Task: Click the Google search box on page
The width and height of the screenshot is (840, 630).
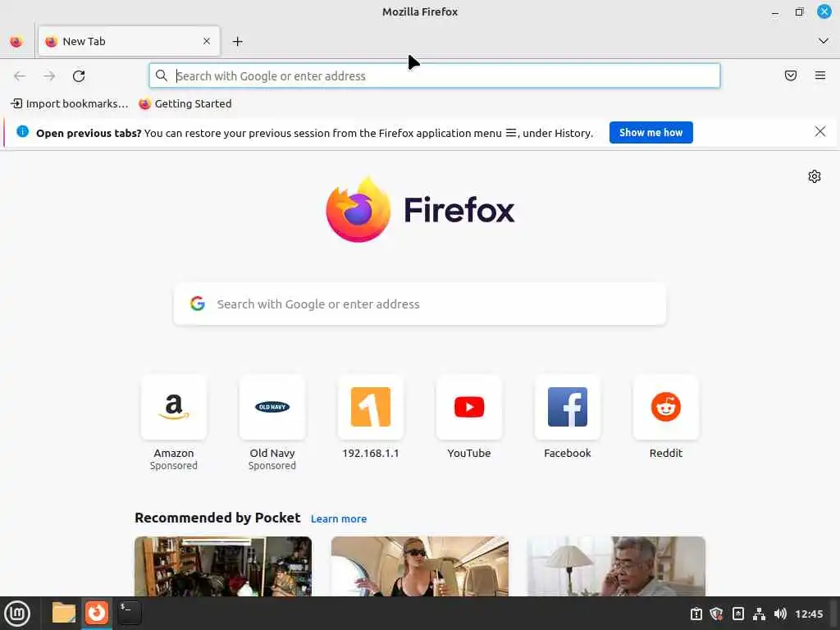Action: point(420,304)
